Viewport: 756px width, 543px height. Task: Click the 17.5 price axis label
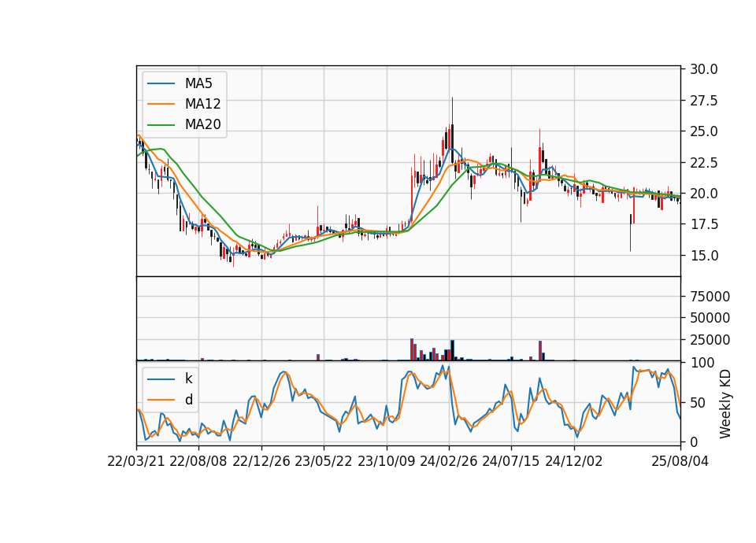click(704, 224)
